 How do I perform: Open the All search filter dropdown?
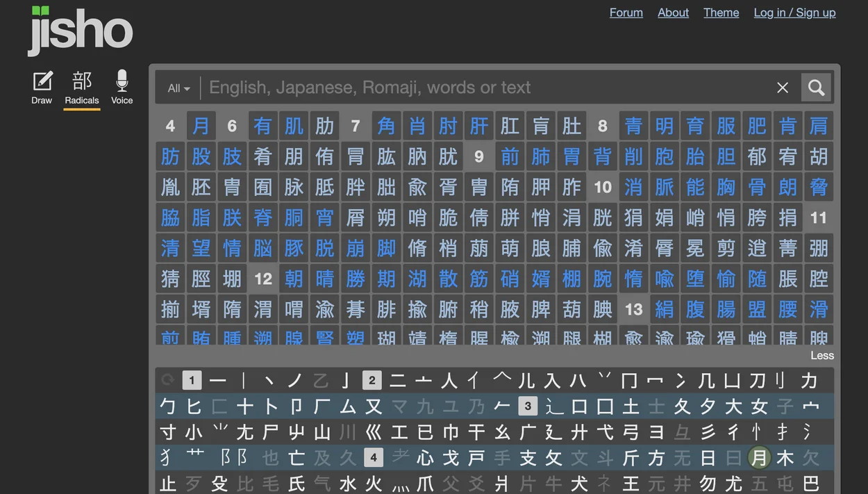(x=178, y=88)
